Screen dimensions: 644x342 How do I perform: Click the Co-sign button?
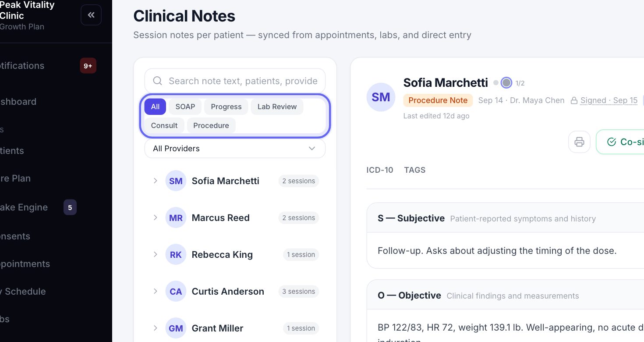pyautogui.click(x=620, y=142)
